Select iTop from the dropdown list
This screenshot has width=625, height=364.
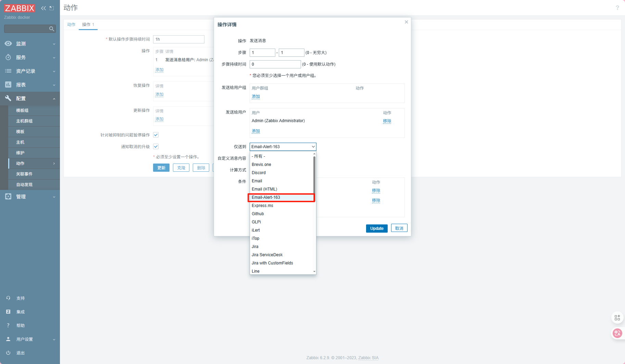click(282, 238)
